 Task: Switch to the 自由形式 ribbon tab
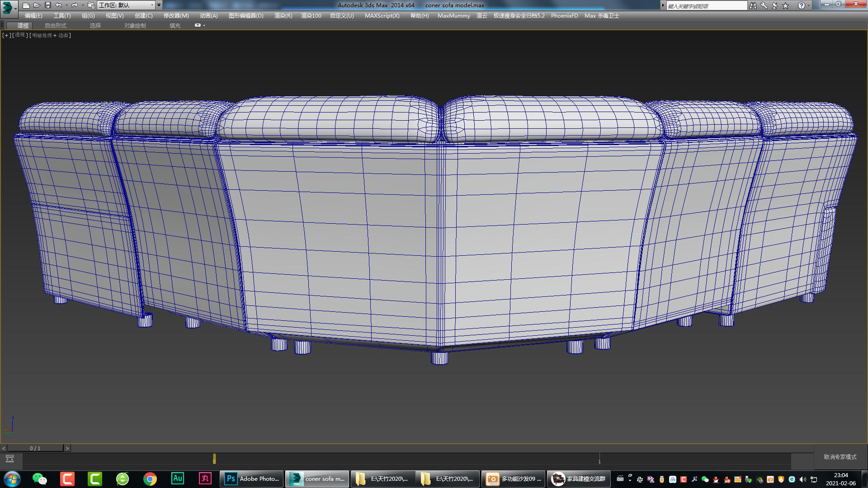click(x=55, y=26)
